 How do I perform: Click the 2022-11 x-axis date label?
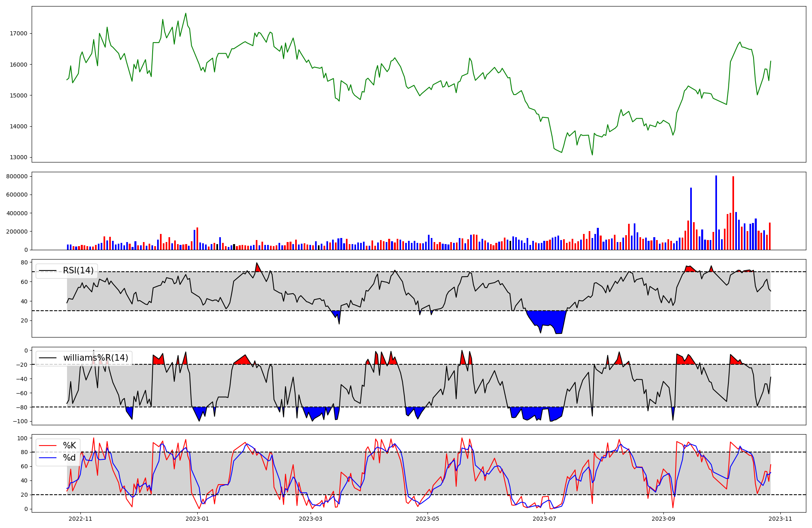pos(80,519)
